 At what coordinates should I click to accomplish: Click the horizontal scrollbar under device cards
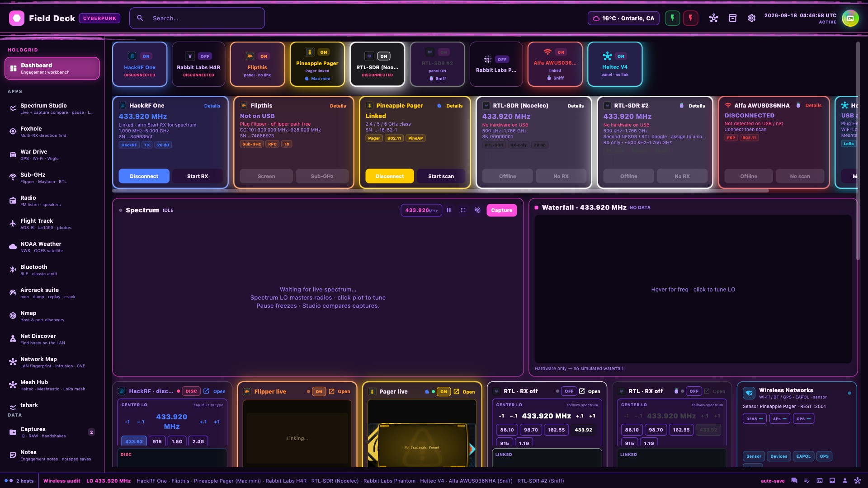pyautogui.click(x=441, y=191)
